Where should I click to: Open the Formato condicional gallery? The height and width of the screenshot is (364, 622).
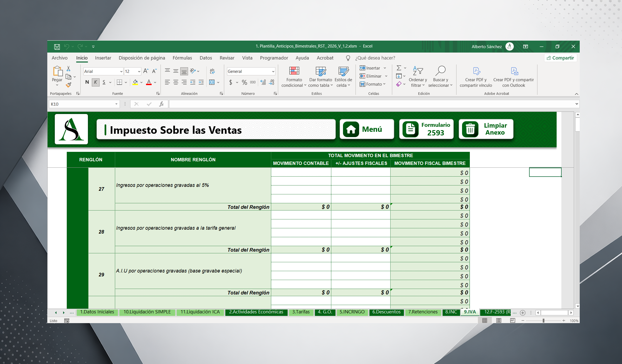pos(294,77)
